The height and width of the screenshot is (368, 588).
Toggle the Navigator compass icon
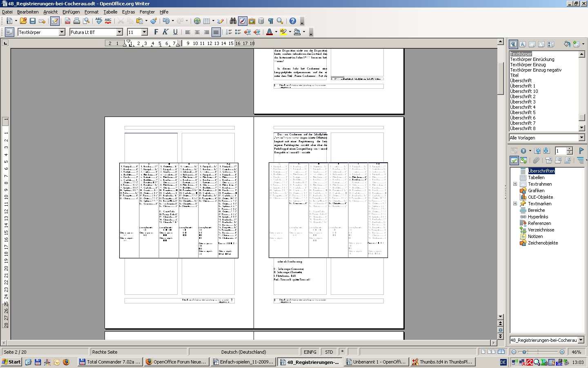[x=243, y=21]
